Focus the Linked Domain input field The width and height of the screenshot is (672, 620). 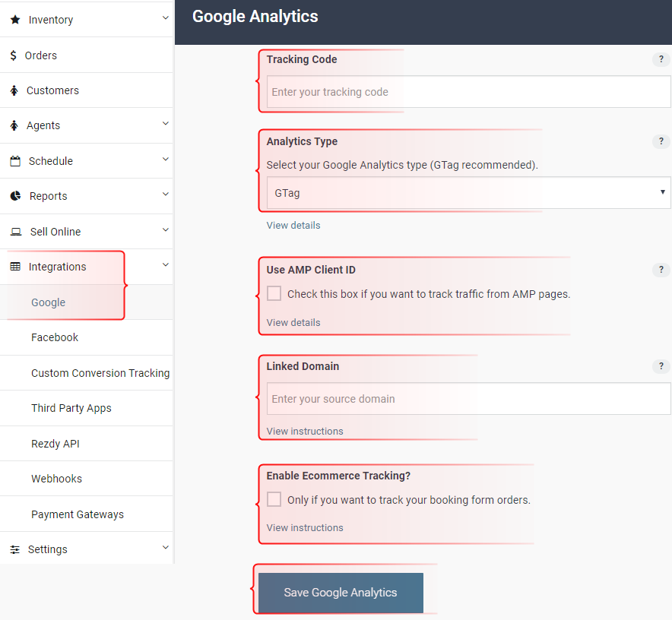click(469, 398)
